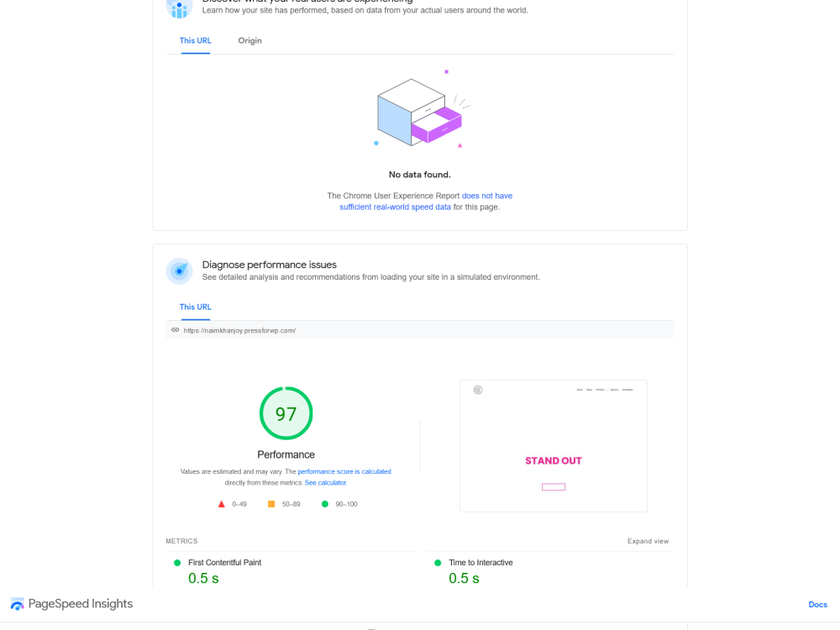The width and height of the screenshot is (840, 630).
Task: Click the green dot beside First Contentful Paint
Action: pos(177,563)
